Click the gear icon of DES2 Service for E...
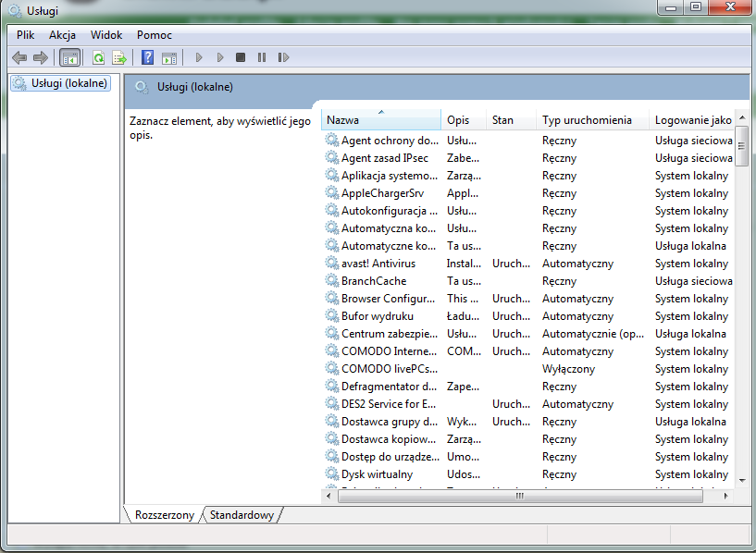Screen dimensions: 756x553 click(331, 403)
